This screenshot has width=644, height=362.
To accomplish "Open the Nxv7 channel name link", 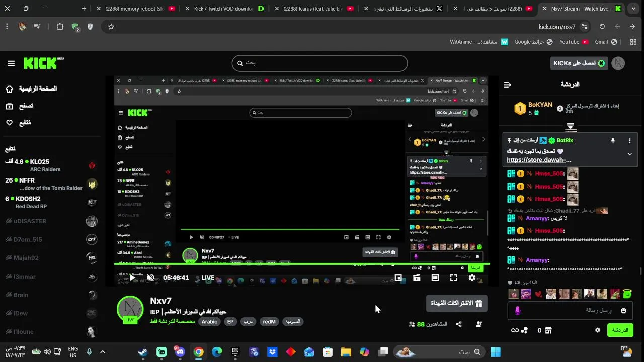I will tap(160, 301).
